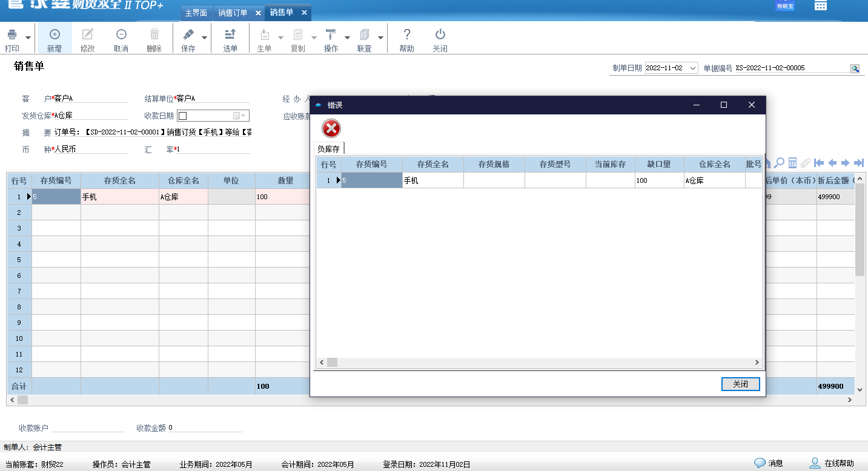Viewport: 868px width, 471px height.
Task: Go to first record arrow icon
Action: tap(819, 163)
